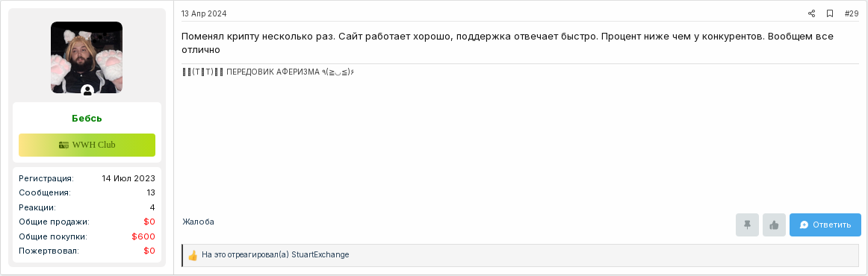868x276 pixels.
Task: Click the speech bubble icon on Ответить
Action: tap(805, 225)
